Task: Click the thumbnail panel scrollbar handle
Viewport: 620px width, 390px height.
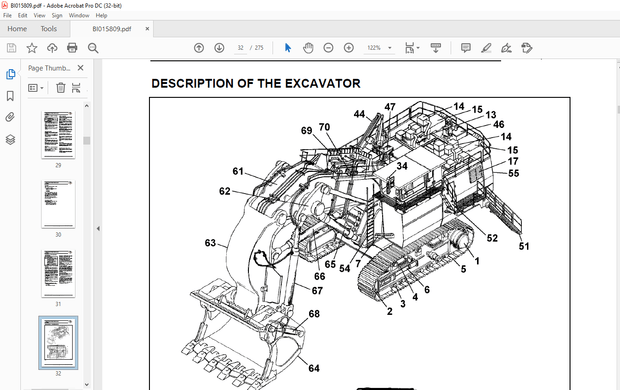Action: pyautogui.click(x=87, y=140)
